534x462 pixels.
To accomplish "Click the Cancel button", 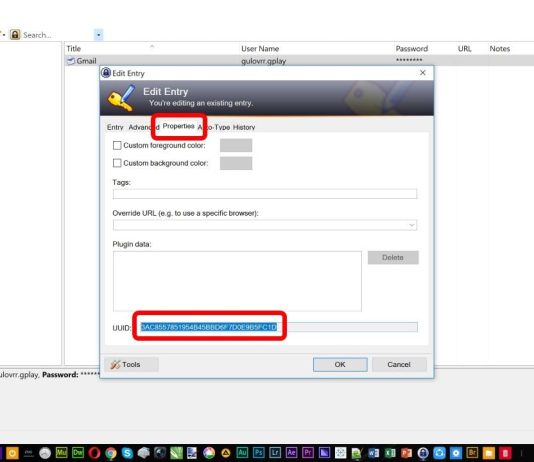I will [x=399, y=364].
